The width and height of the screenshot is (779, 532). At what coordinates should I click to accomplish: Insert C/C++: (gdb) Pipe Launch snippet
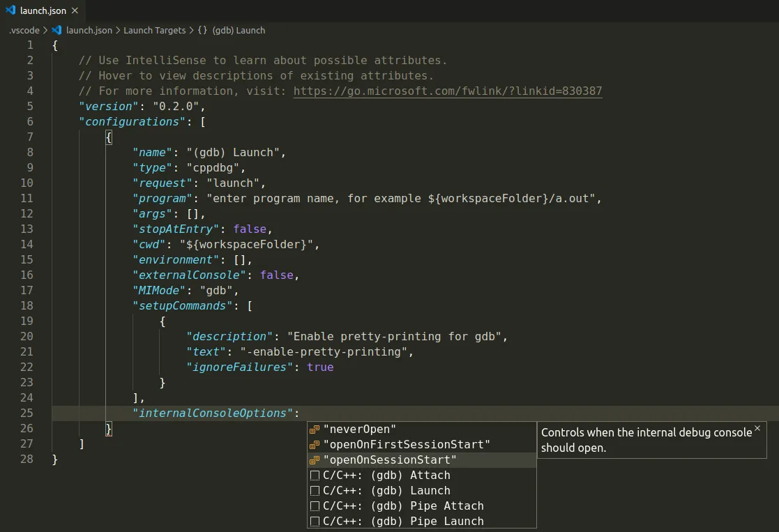pos(422,521)
